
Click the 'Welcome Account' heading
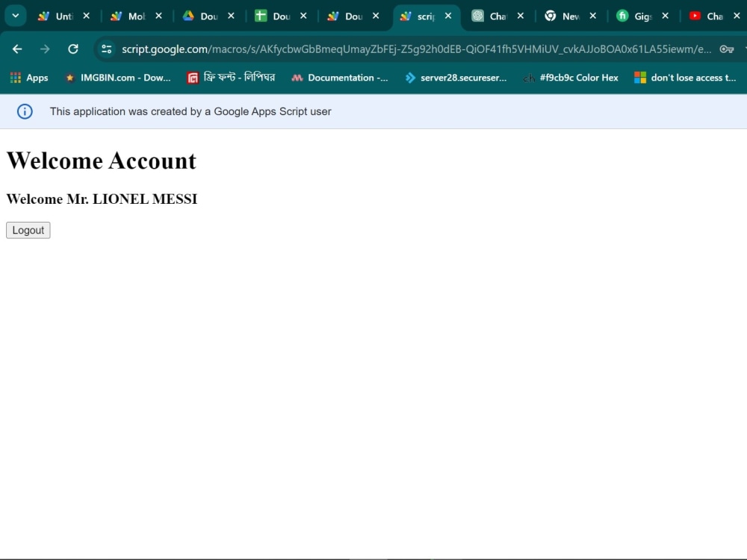click(x=102, y=161)
